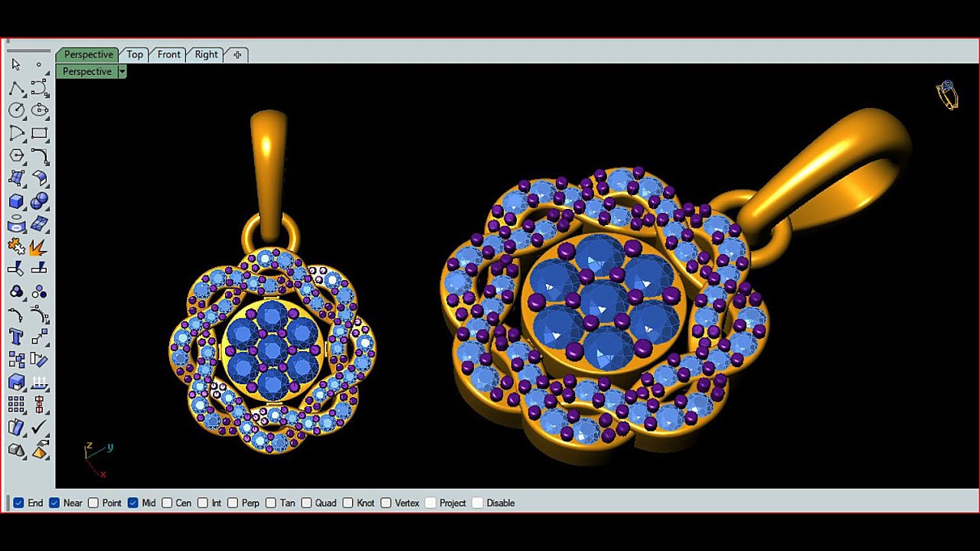
Task: Pick the Polyline drawing tool
Action: pyautogui.click(x=16, y=88)
